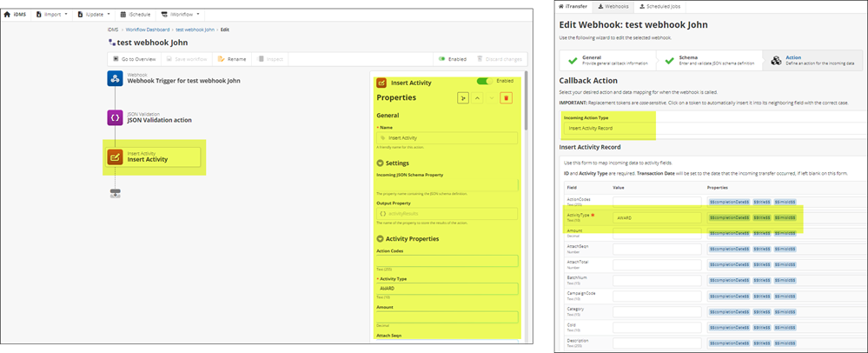Collapse the Settings section

(x=381, y=163)
